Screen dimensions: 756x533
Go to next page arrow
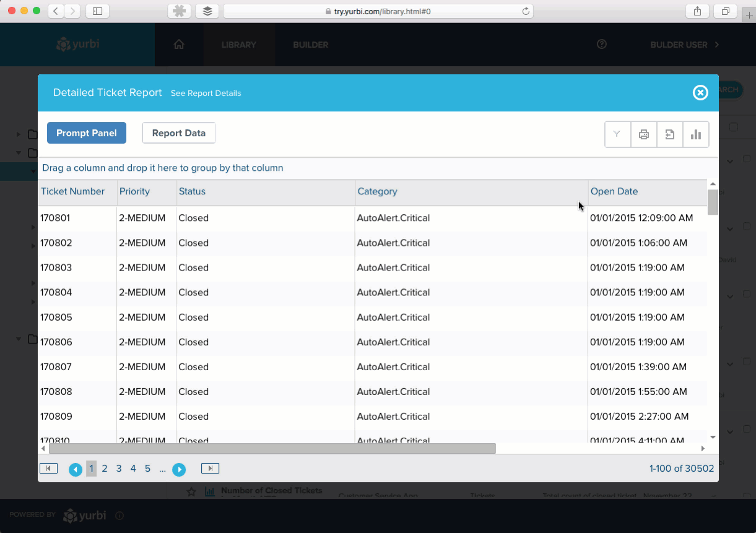point(179,469)
